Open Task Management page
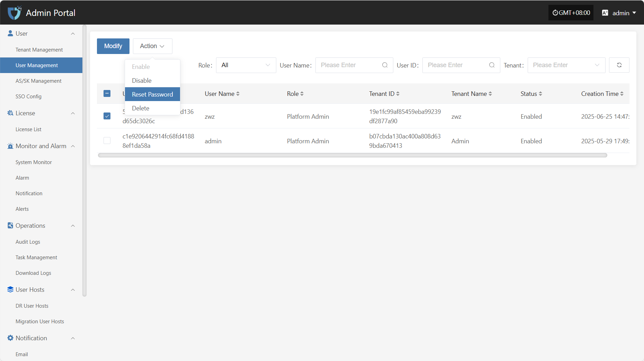 coord(41,257)
